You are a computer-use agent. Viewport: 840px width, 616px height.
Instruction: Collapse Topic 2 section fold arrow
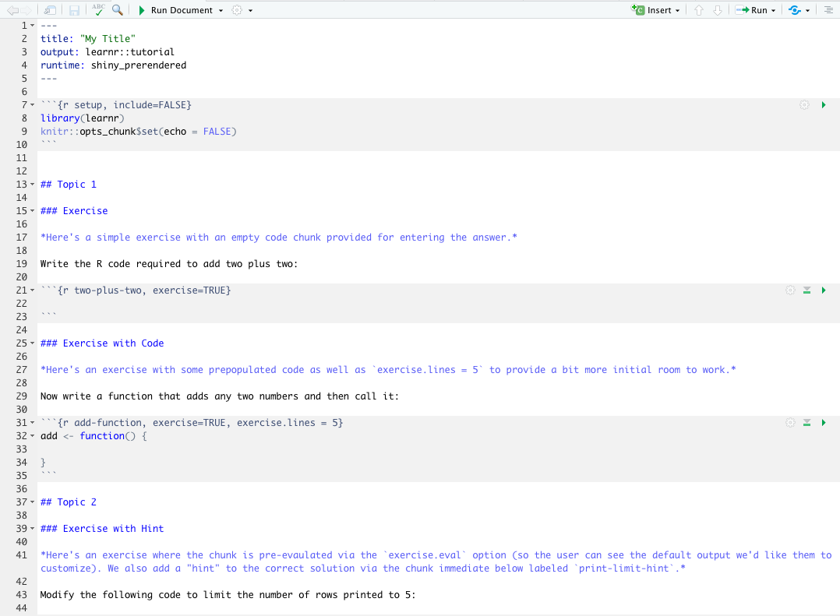point(32,502)
